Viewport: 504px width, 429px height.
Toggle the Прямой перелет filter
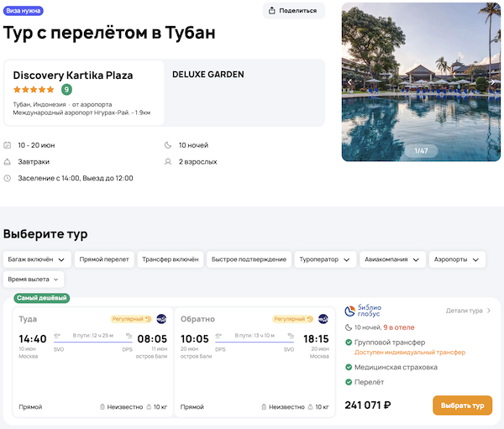point(105,259)
